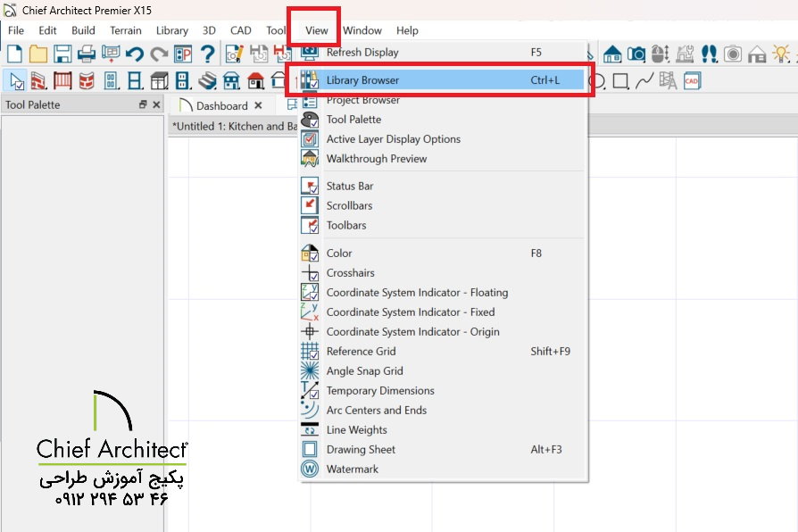798x532 pixels.
Task: Select Coordinate System Indicator - Fixed
Action: tap(443, 312)
